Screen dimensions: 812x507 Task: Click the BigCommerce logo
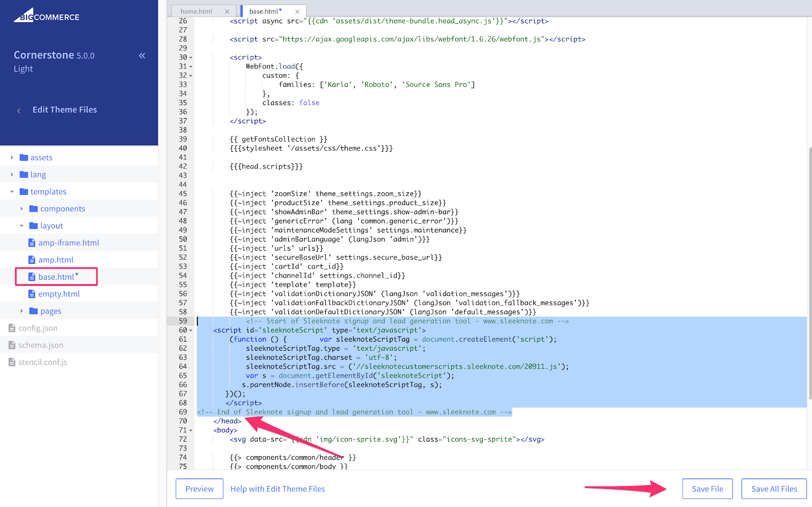point(47,15)
